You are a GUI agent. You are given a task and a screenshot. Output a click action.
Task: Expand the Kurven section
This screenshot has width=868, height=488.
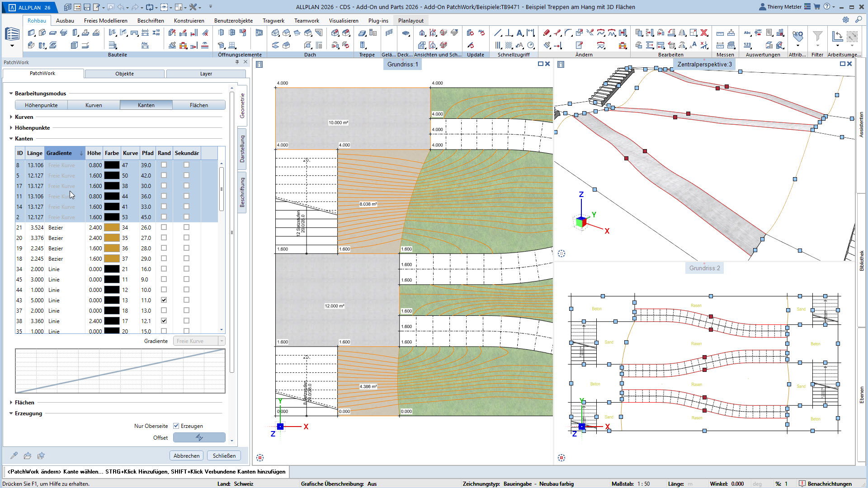(11, 117)
